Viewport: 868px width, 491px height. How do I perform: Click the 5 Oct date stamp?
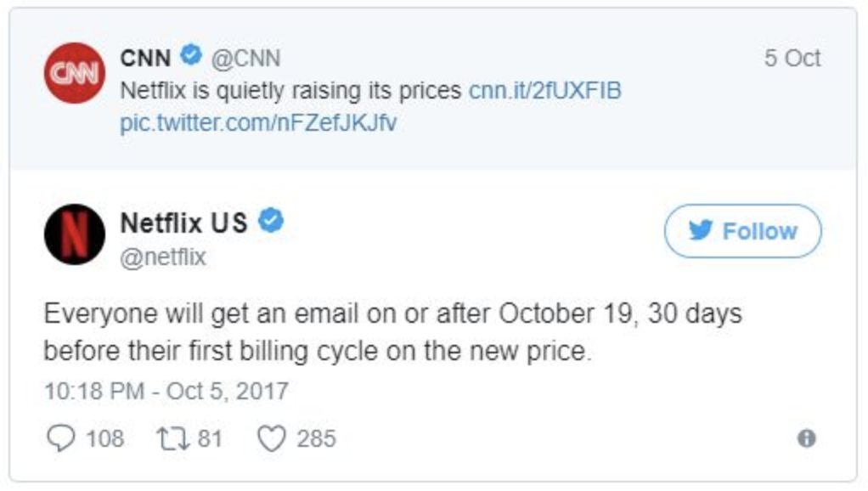(x=792, y=59)
